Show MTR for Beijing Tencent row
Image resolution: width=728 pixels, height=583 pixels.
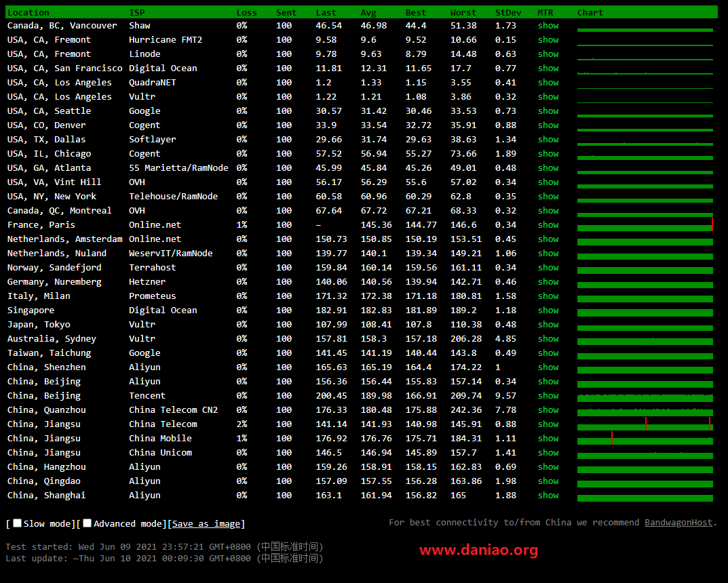coord(548,396)
